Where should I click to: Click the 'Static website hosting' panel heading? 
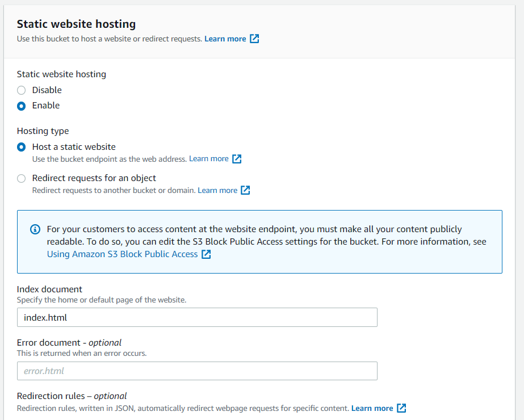pos(76,24)
